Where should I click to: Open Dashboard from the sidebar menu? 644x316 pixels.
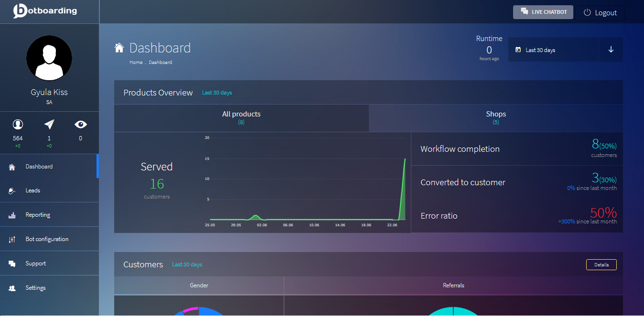pos(49,167)
